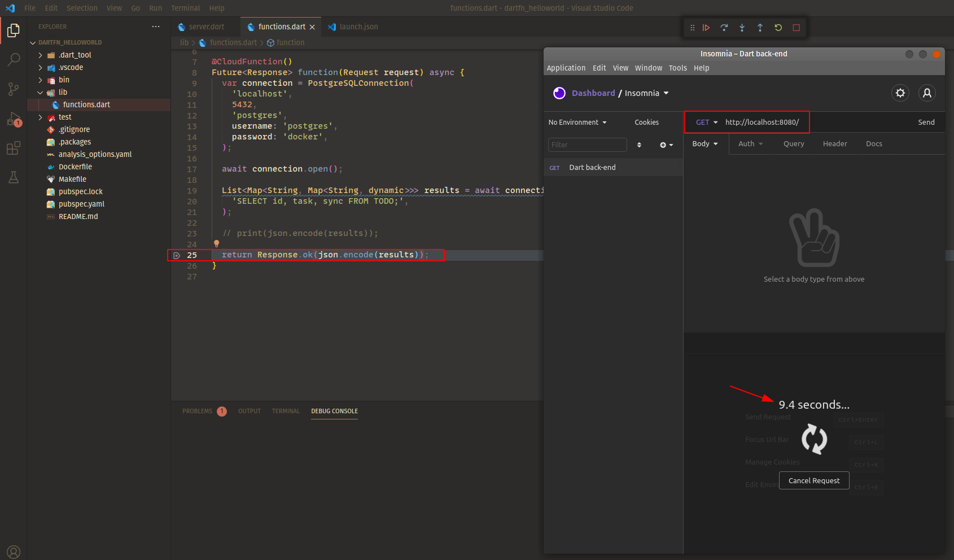Close the functions.dart editor tab
Viewport: 954px width, 560px height.
312,27
